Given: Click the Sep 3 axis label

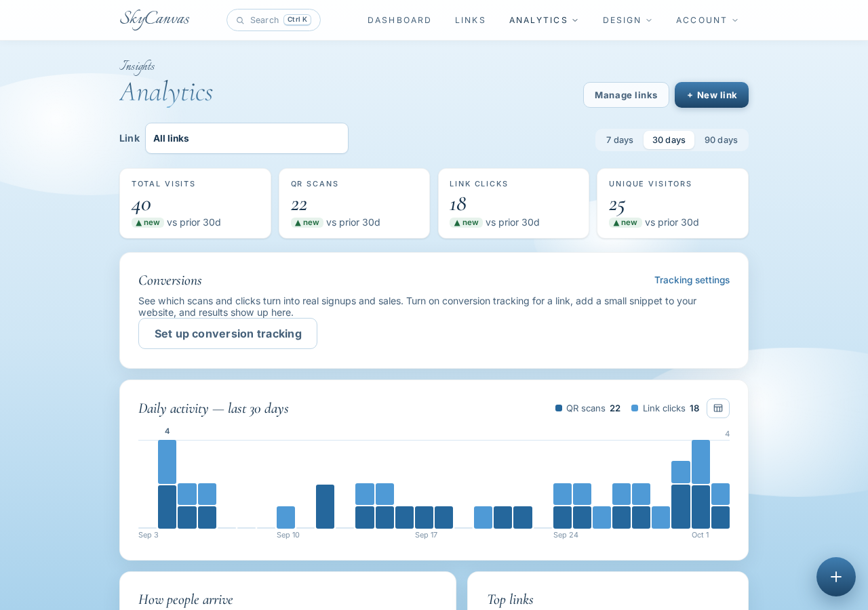Looking at the screenshot, I should point(149,535).
